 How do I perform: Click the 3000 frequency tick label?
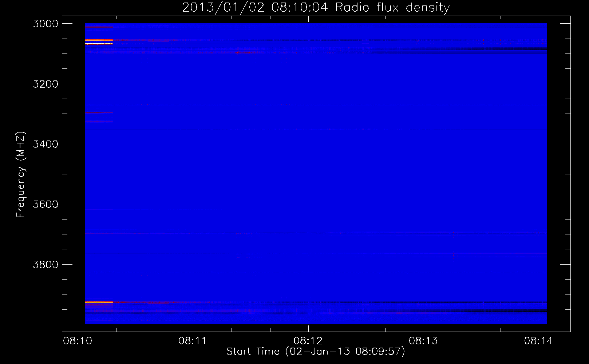click(46, 24)
